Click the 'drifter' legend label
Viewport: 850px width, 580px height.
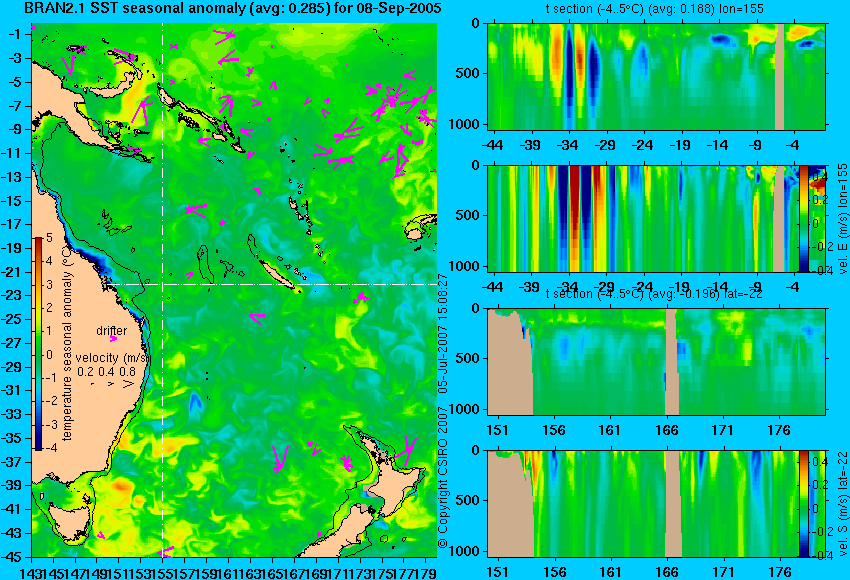(112, 331)
